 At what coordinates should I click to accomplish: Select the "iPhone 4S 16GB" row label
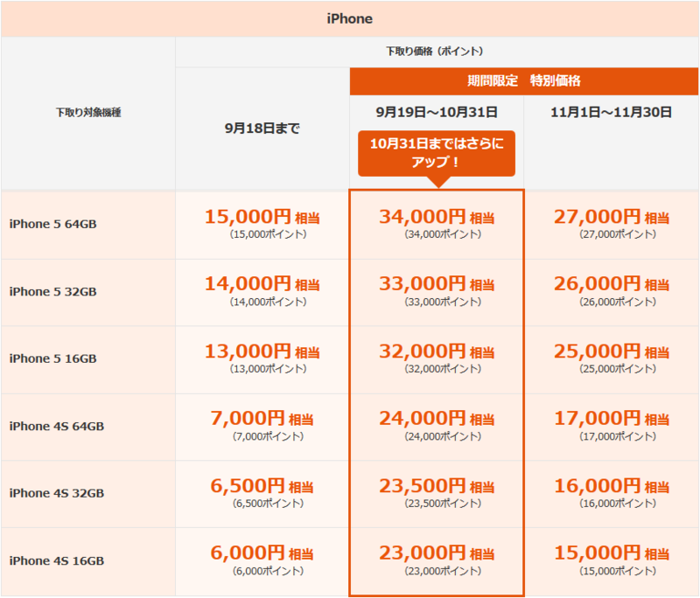coord(57,561)
